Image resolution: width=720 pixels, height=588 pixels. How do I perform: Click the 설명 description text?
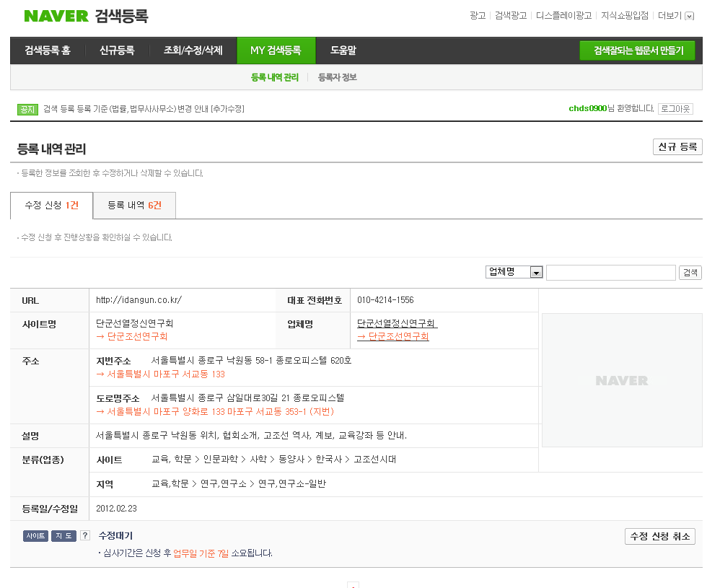251,436
